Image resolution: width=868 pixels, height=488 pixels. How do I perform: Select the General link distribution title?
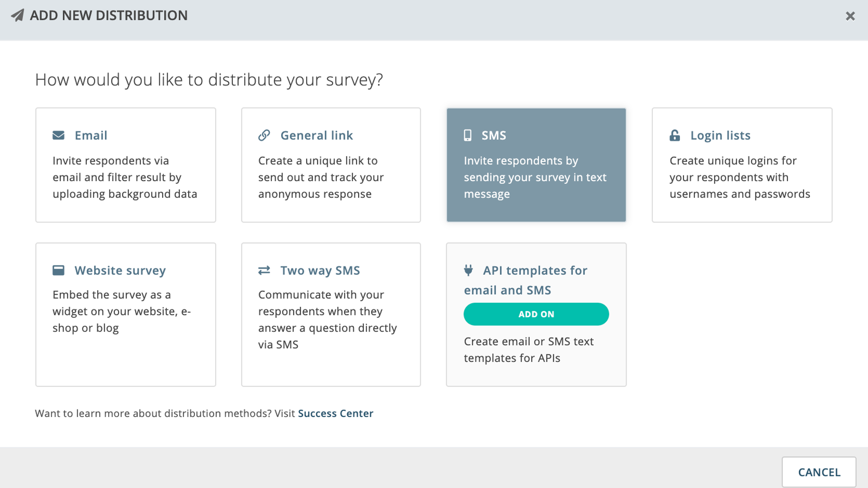pyautogui.click(x=316, y=135)
